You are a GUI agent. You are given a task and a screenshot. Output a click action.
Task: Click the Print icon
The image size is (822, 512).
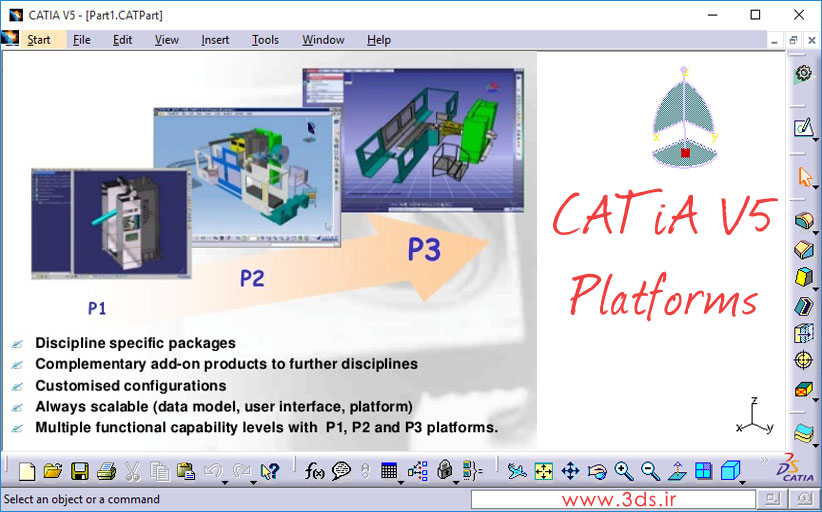(x=106, y=471)
